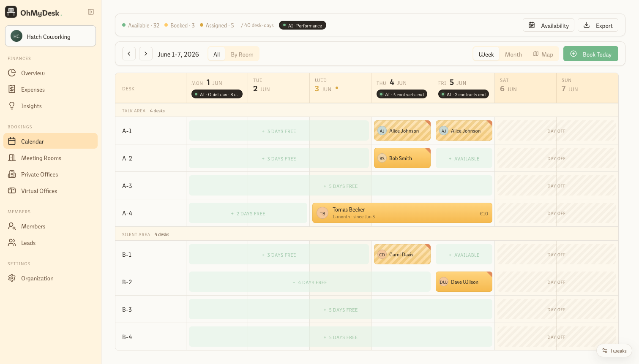
Task: Switch to Map view
Action: (543, 54)
